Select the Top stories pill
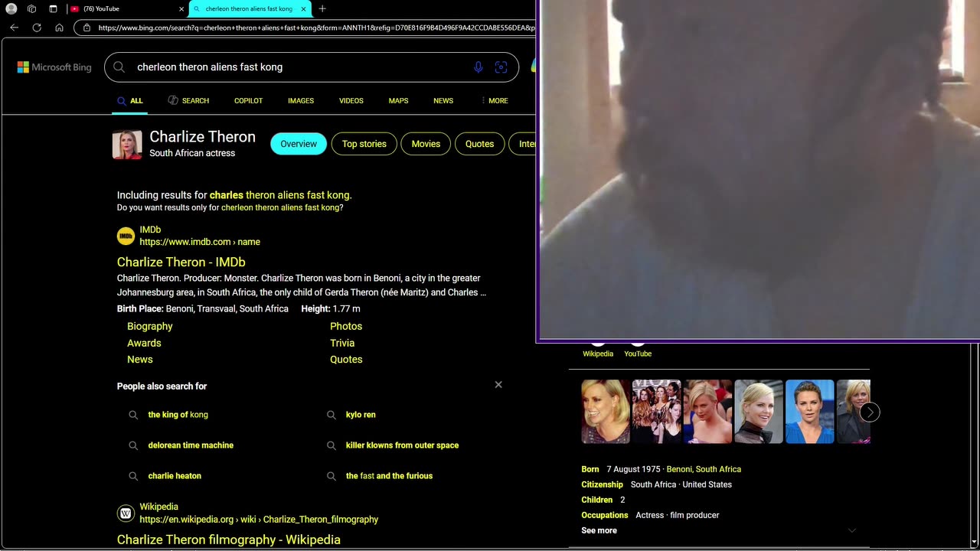Screen dimensions: 980x551 364,144
